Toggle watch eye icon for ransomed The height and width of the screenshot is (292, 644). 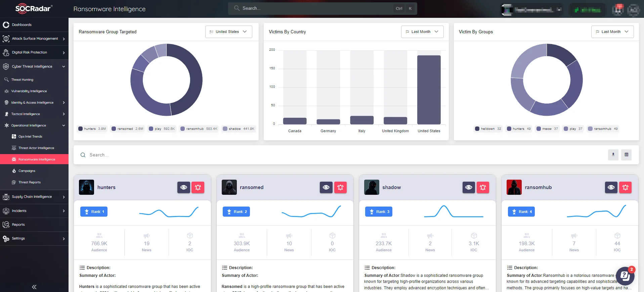click(x=326, y=187)
